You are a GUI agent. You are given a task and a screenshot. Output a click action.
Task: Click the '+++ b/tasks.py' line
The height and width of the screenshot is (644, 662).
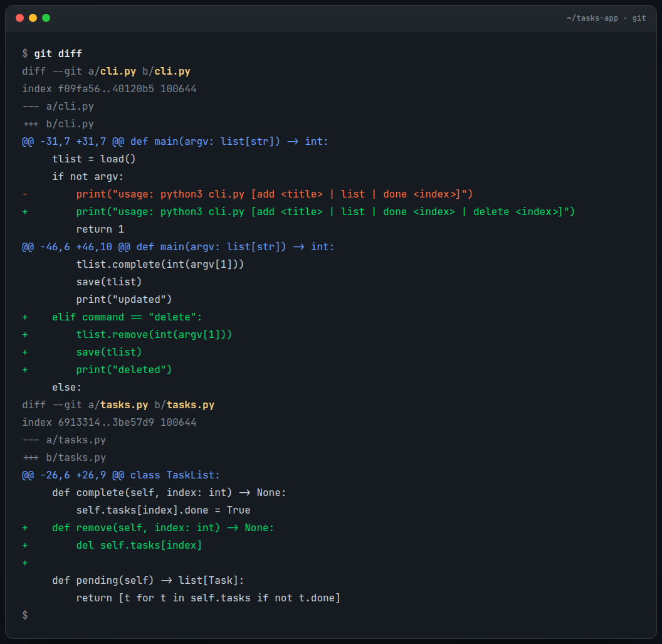64,458
